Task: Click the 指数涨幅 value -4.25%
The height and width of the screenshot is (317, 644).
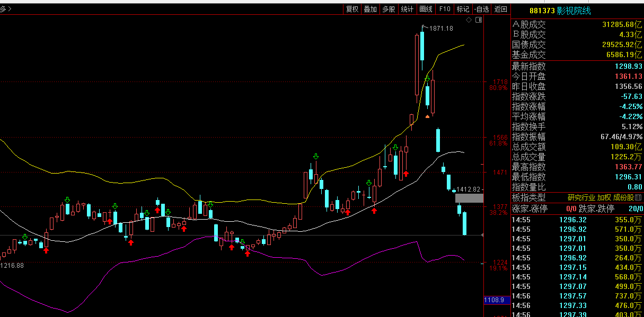Action: click(x=631, y=107)
